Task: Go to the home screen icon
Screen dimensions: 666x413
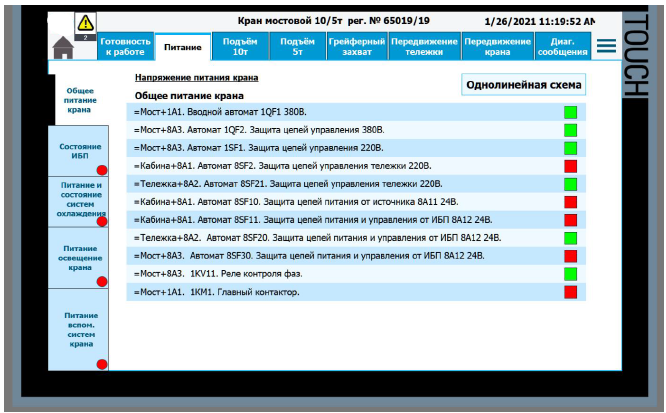Action: pyautogui.click(x=63, y=47)
